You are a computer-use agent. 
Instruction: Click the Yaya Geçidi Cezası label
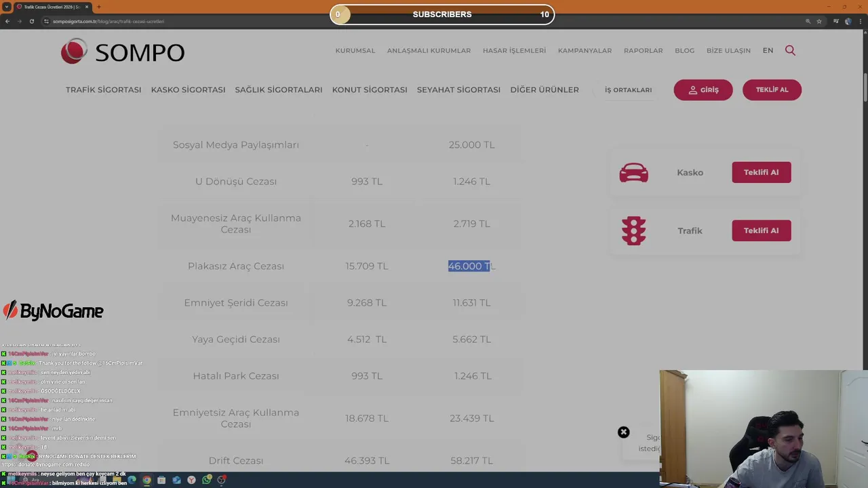pos(236,340)
